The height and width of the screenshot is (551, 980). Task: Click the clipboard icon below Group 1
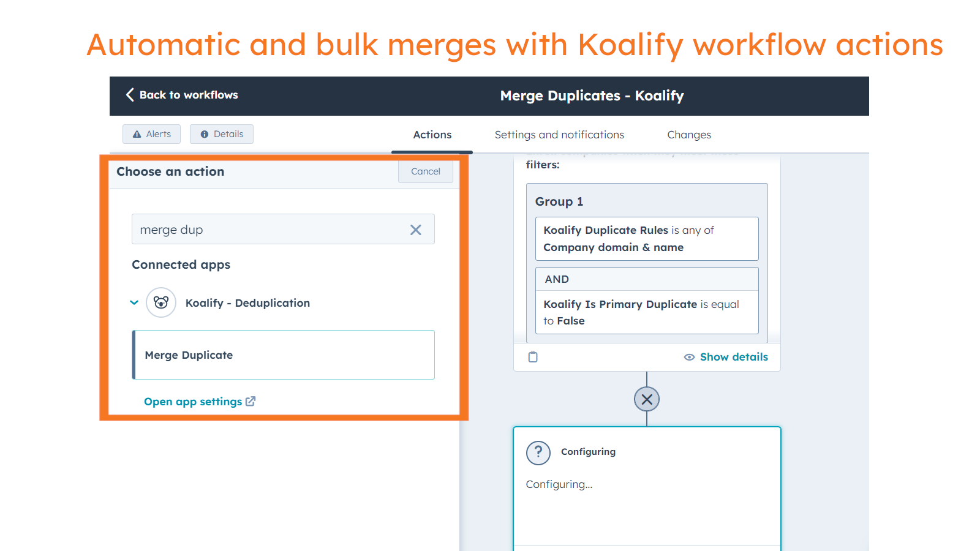(533, 357)
